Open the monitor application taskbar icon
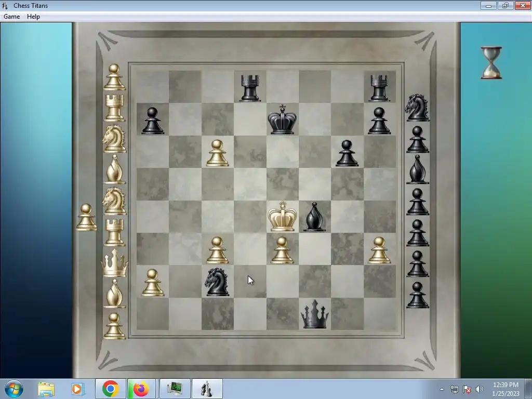This screenshot has width=532, height=399. point(175,389)
